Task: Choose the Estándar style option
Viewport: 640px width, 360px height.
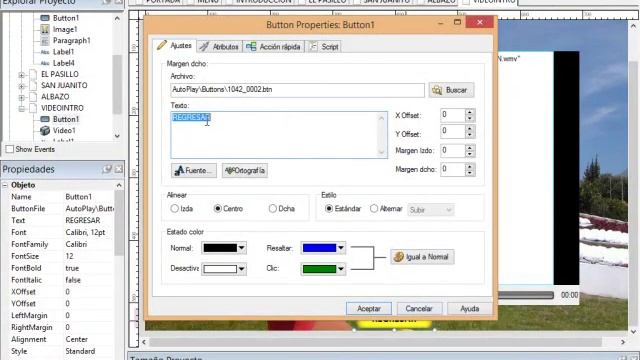Action: coord(329,209)
